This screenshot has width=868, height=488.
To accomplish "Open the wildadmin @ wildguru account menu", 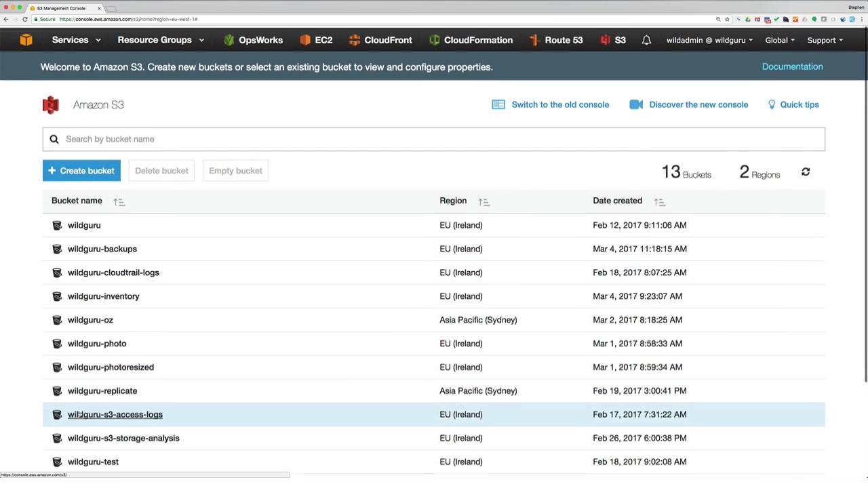I will click(709, 40).
